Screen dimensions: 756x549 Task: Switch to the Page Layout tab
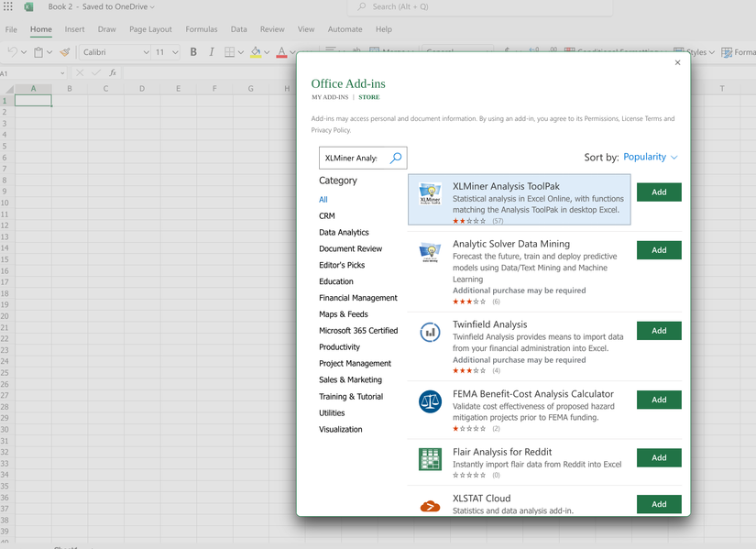tap(150, 29)
